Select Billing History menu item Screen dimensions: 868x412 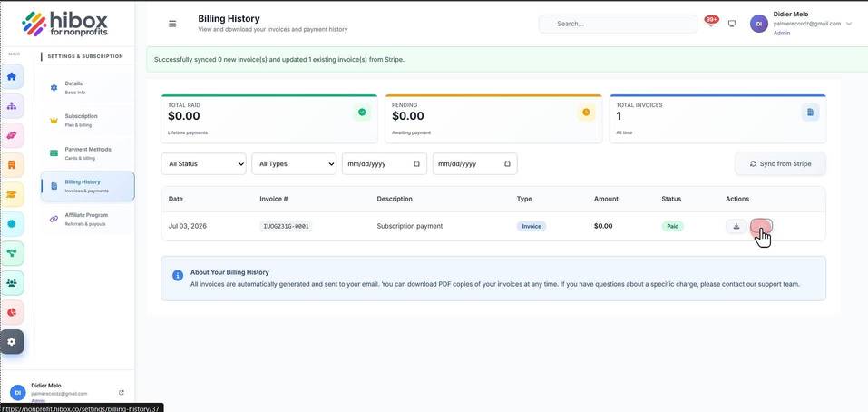point(87,186)
